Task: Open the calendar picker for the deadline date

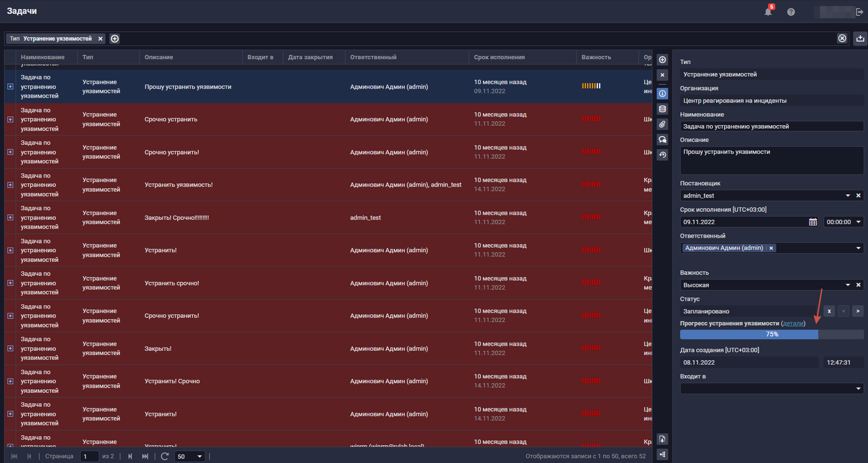Action: click(813, 222)
